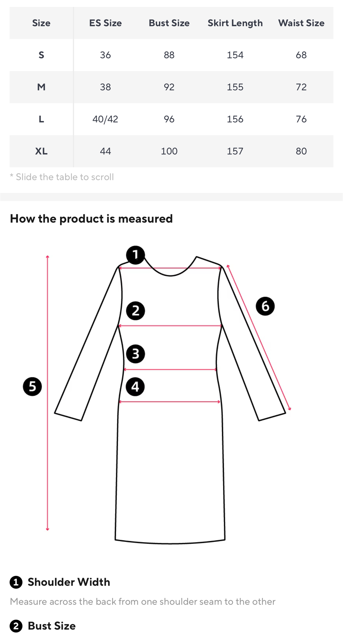Click the number 1 marker on the dress diagram
Image resolution: width=343 pixels, height=644 pixels.
tap(135, 255)
